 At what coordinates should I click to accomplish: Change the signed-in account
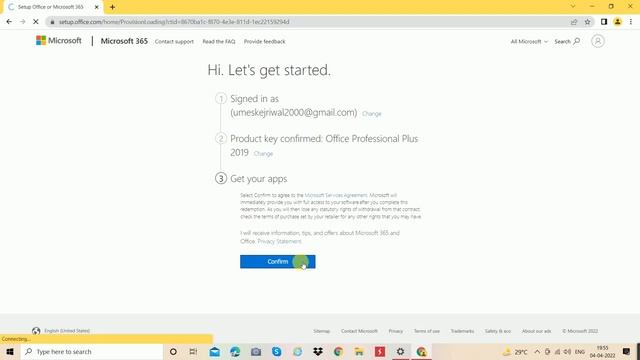point(371,114)
